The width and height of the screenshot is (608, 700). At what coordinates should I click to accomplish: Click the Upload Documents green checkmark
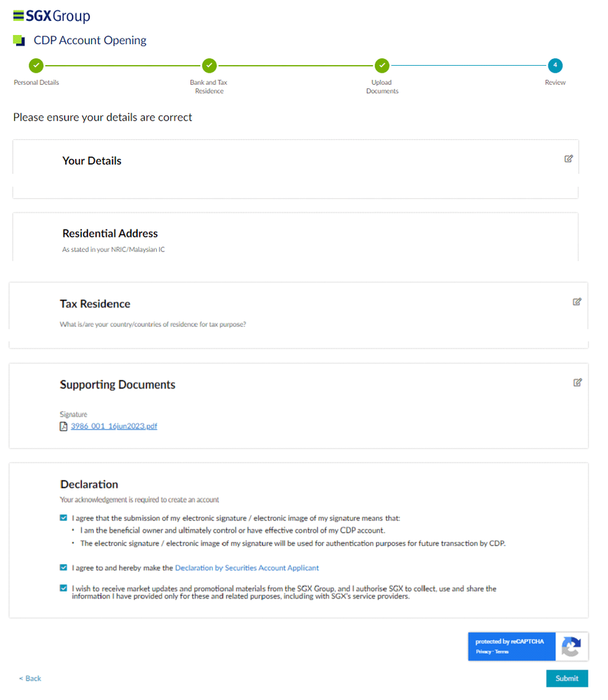pyautogui.click(x=382, y=65)
